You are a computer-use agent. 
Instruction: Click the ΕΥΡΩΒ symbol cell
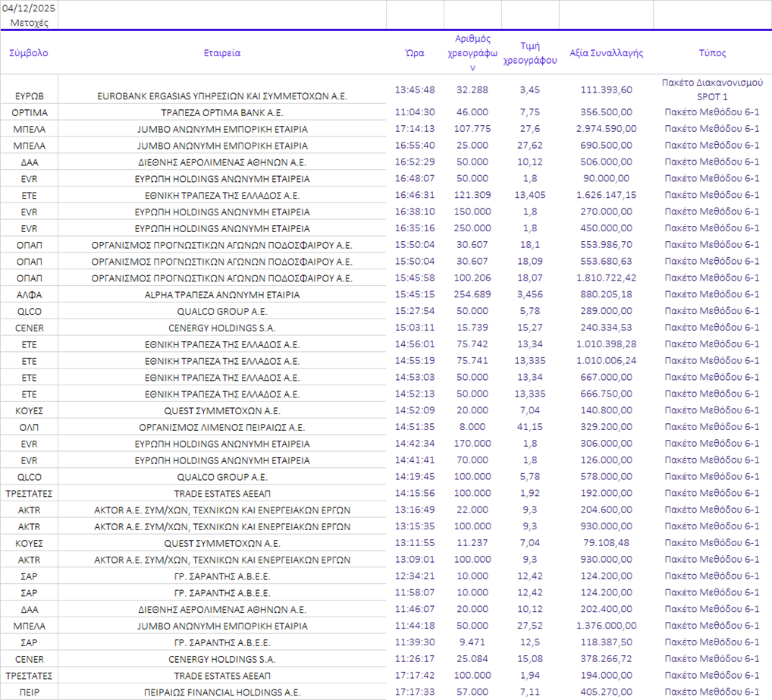[x=29, y=96]
